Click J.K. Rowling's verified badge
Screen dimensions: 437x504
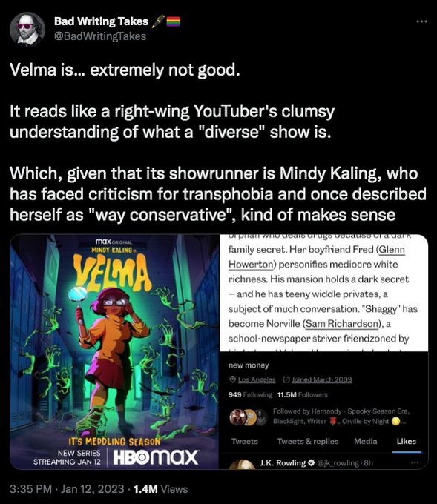311,463
